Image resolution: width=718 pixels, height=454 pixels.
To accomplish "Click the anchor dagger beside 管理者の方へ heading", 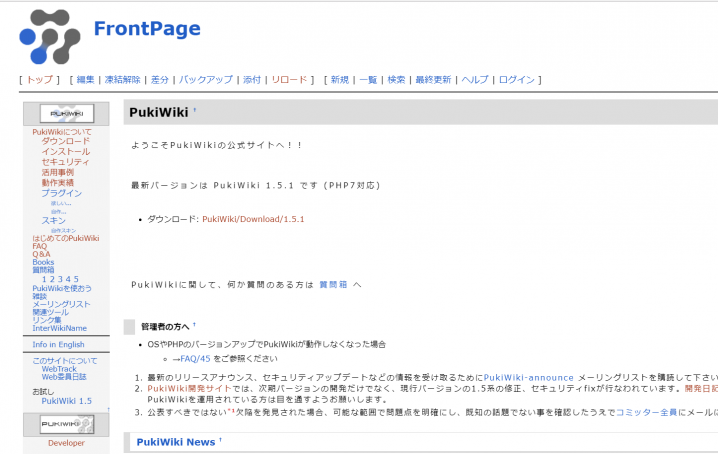I will coord(194,324).
